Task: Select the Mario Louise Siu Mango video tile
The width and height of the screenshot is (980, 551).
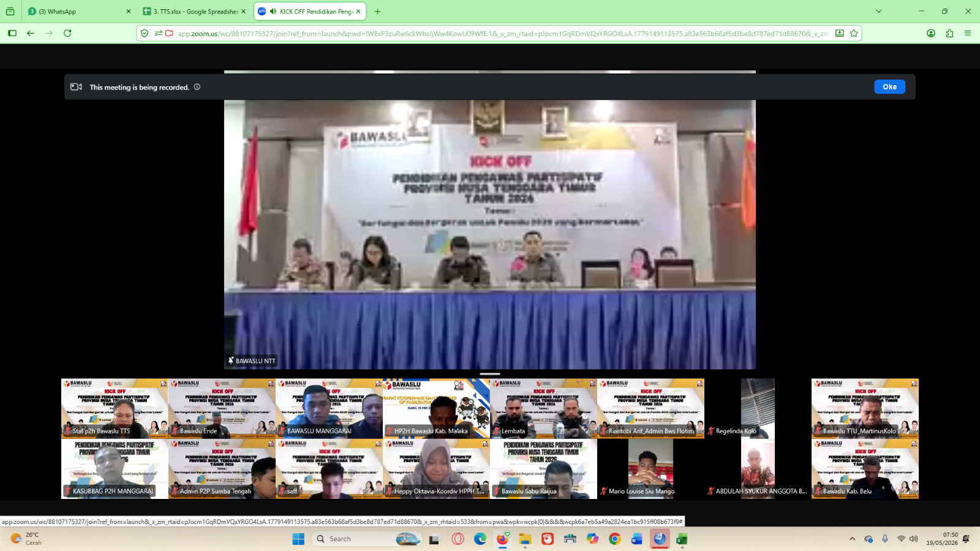Action: tap(650, 468)
